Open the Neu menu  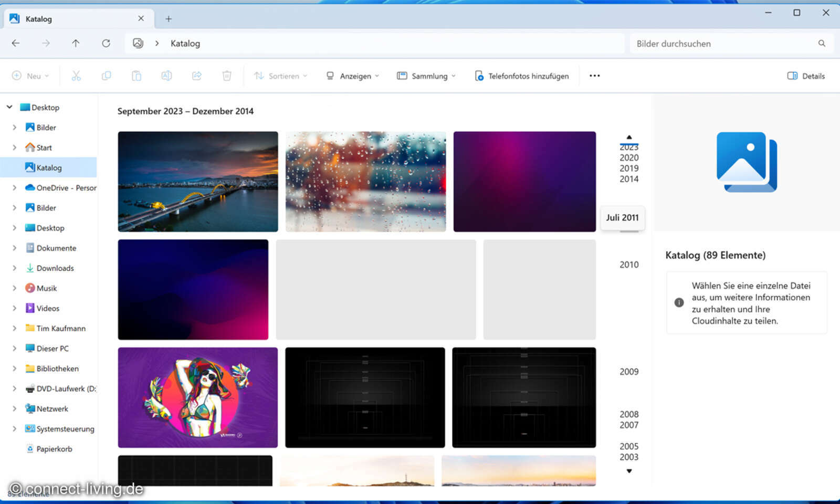pyautogui.click(x=30, y=75)
